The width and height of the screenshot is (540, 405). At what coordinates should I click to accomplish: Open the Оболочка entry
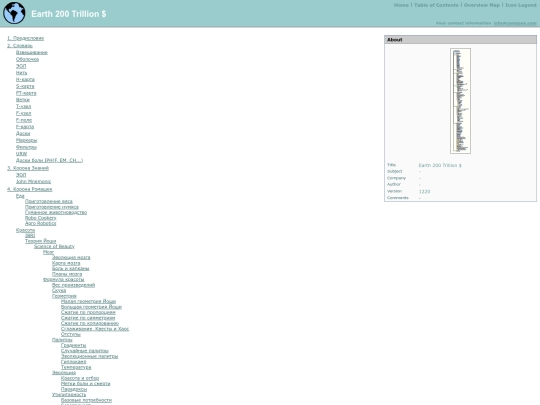pyautogui.click(x=27, y=59)
